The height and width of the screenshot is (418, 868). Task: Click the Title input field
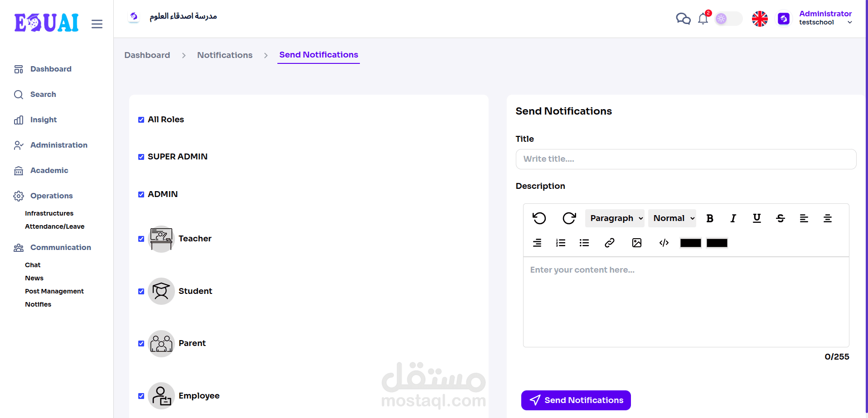[686, 159]
